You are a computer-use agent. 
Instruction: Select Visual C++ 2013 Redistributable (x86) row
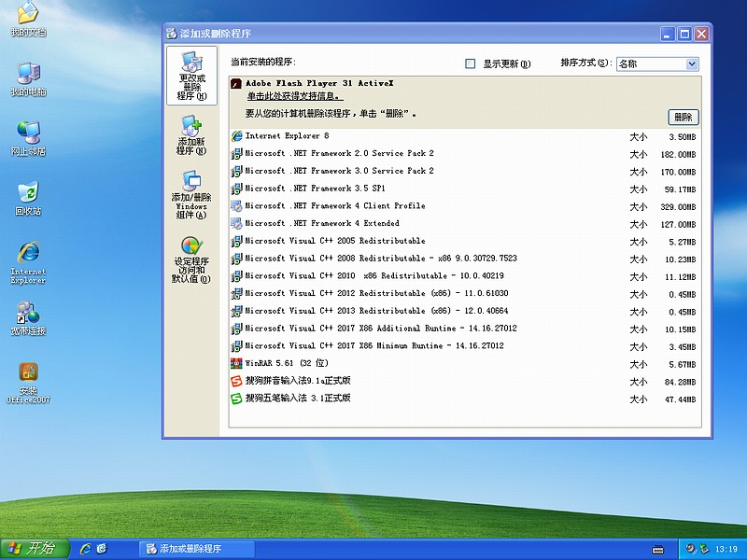click(x=465, y=312)
